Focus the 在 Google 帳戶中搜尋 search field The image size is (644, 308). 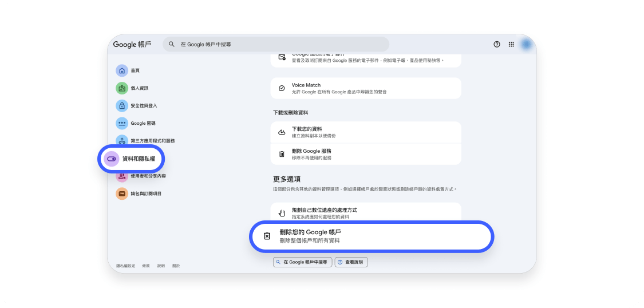tap(275, 44)
